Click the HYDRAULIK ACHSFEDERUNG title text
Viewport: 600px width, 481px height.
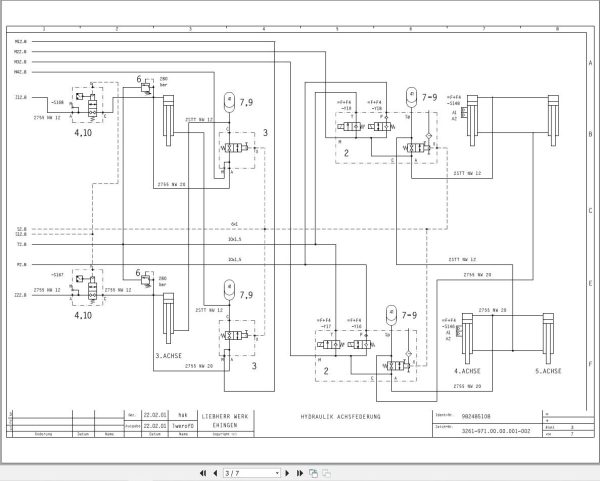click(x=341, y=417)
